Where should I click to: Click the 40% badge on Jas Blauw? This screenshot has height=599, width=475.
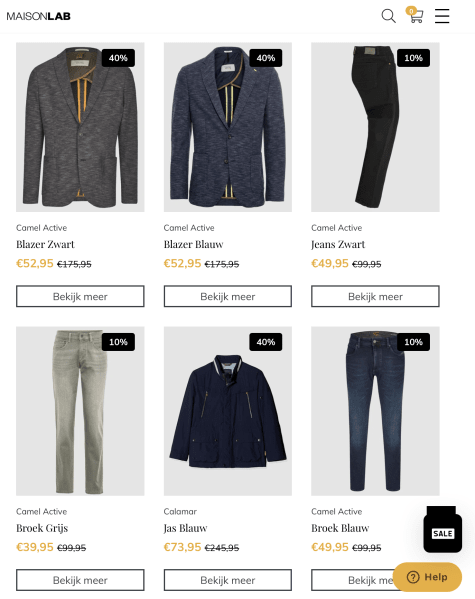click(266, 342)
